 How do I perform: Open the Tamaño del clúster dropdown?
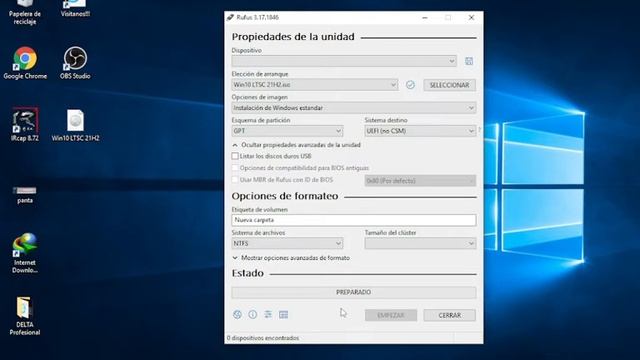point(420,243)
